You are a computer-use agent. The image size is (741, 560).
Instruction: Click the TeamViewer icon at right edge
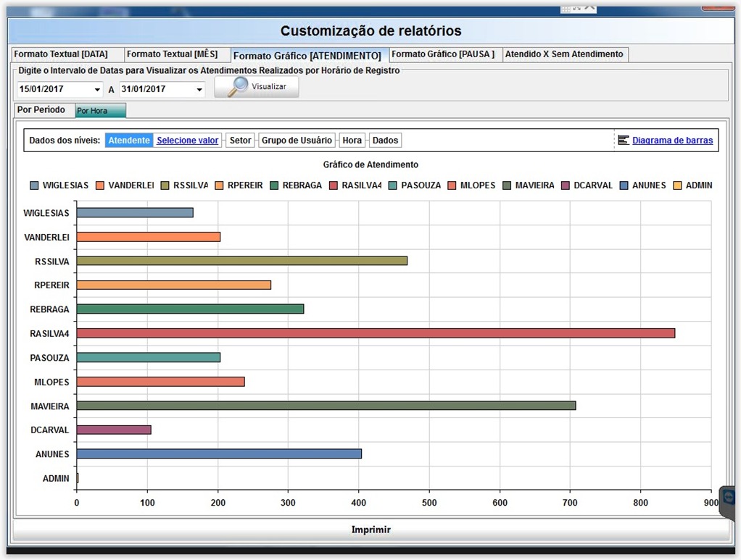pyautogui.click(x=729, y=498)
